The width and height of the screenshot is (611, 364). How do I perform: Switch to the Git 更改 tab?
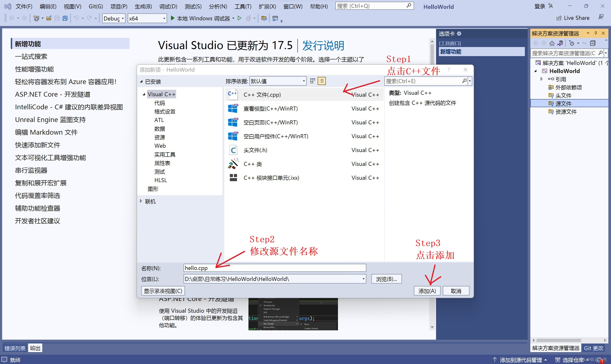(593, 348)
